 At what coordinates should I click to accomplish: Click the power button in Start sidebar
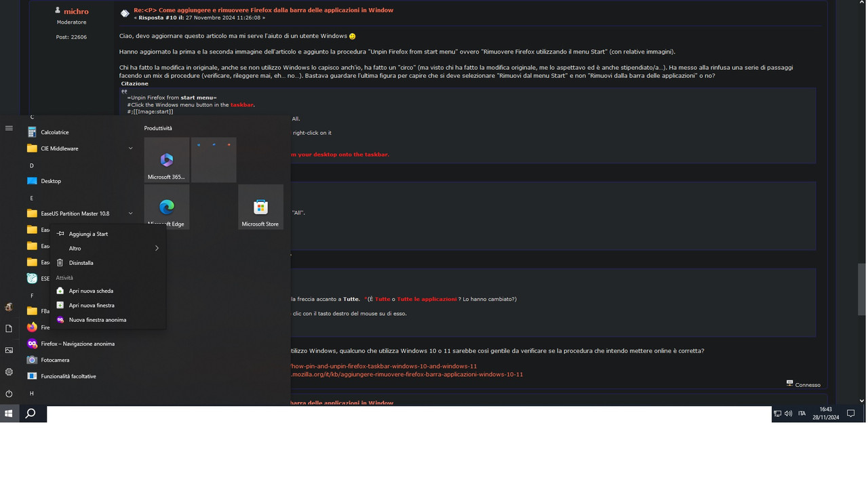9,394
